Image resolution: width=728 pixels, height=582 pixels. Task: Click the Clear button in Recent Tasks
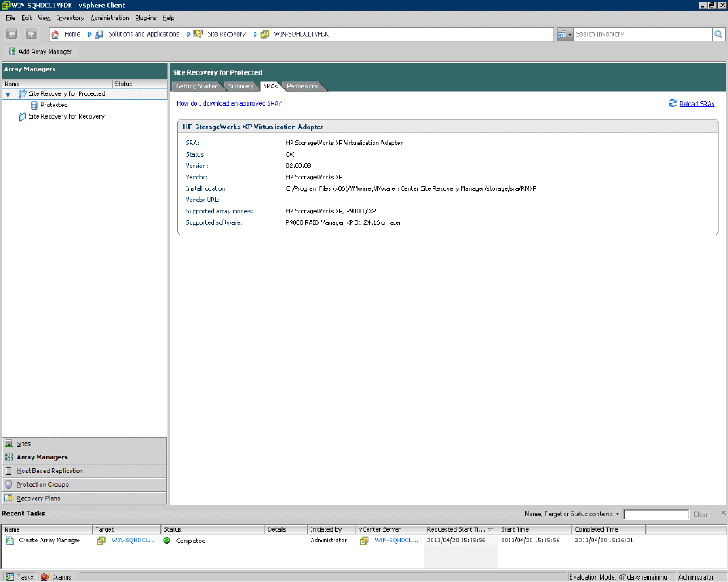point(700,515)
